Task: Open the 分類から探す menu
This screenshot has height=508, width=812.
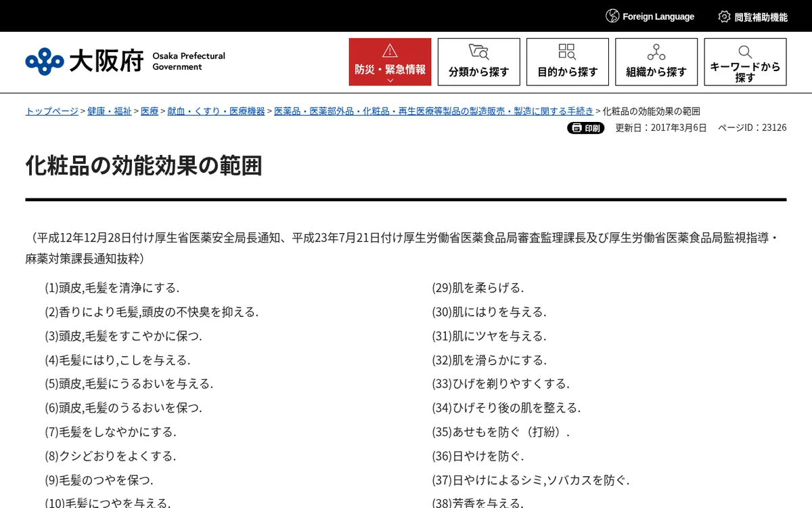Action: (x=478, y=62)
